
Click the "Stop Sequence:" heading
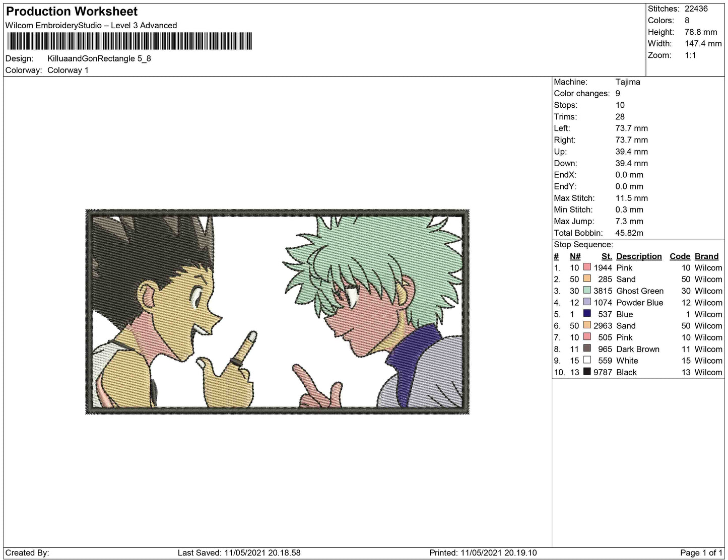tap(583, 244)
